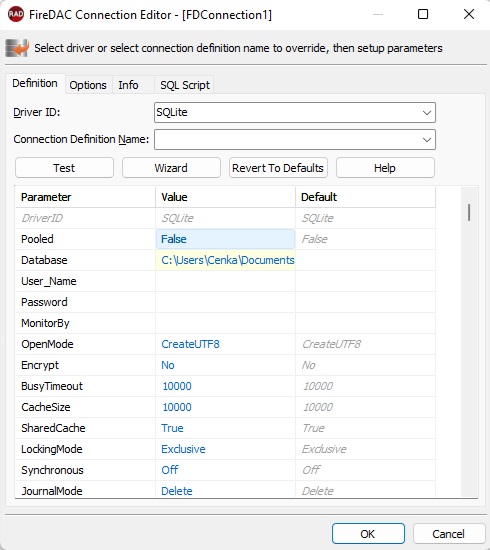Click the parameter list vertical scrollbar thumb
The height and width of the screenshot is (550, 490).
(469, 213)
